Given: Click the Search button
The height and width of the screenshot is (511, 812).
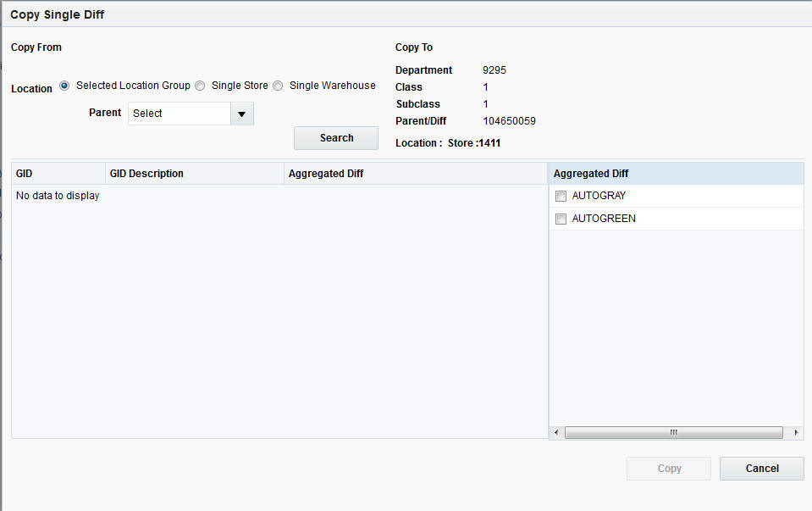Looking at the screenshot, I should coord(335,137).
